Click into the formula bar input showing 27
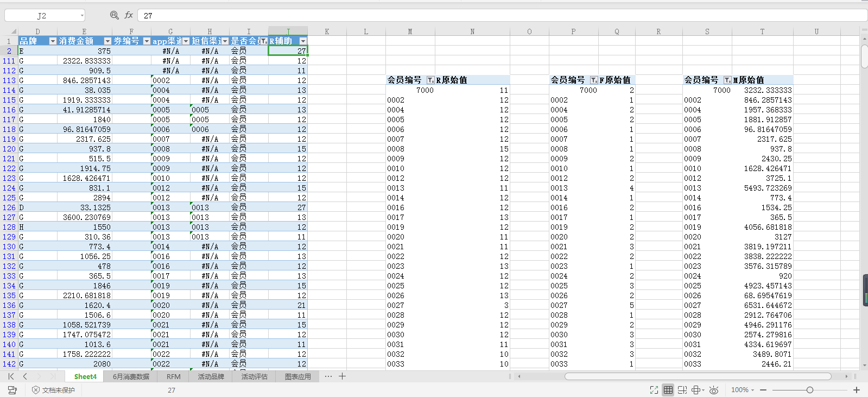The image size is (868, 397). (x=502, y=15)
